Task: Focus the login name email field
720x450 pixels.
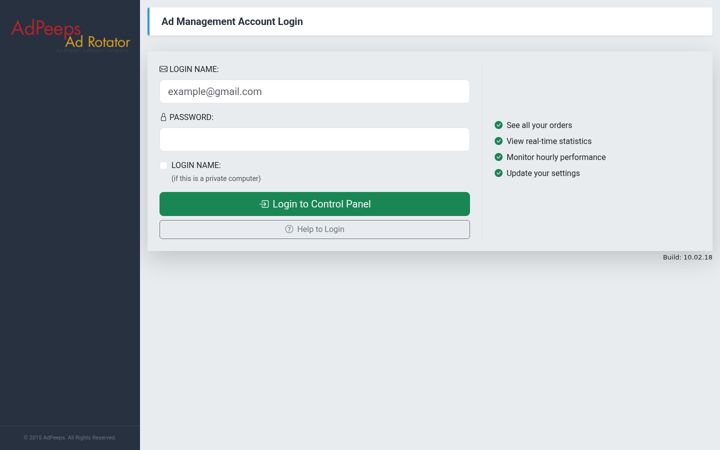Action: click(315, 91)
